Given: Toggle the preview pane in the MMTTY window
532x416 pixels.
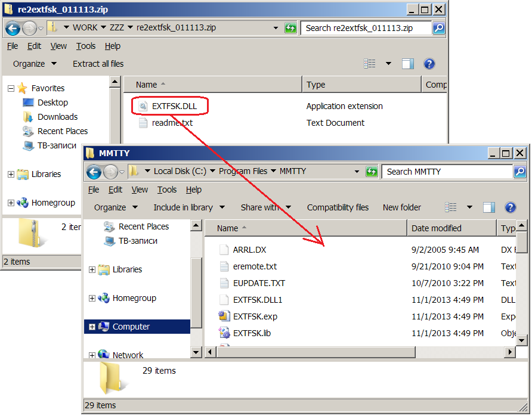Looking at the screenshot, I should [x=489, y=207].
